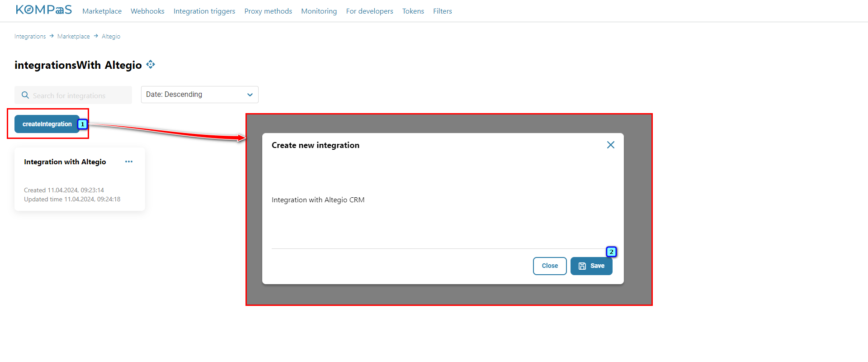The width and height of the screenshot is (868, 362).
Task: Follow the Integrations breadcrumb link
Action: click(x=30, y=36)
